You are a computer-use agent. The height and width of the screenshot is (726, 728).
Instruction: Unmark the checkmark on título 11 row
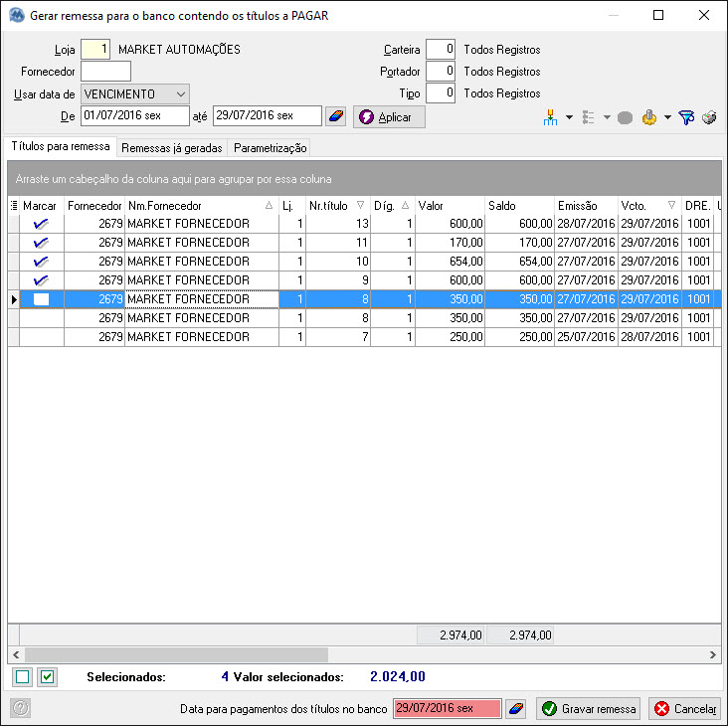pyautogui.click(x=41, y=243)
